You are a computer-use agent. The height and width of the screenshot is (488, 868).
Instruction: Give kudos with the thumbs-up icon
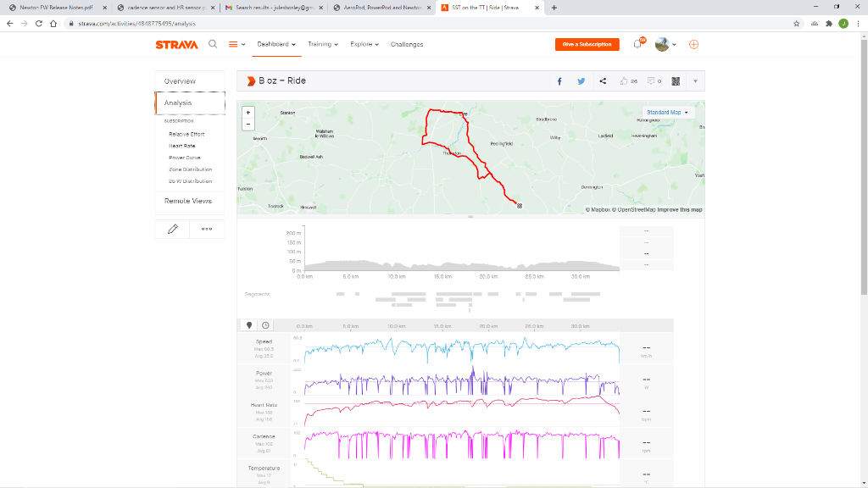[624, 81]
